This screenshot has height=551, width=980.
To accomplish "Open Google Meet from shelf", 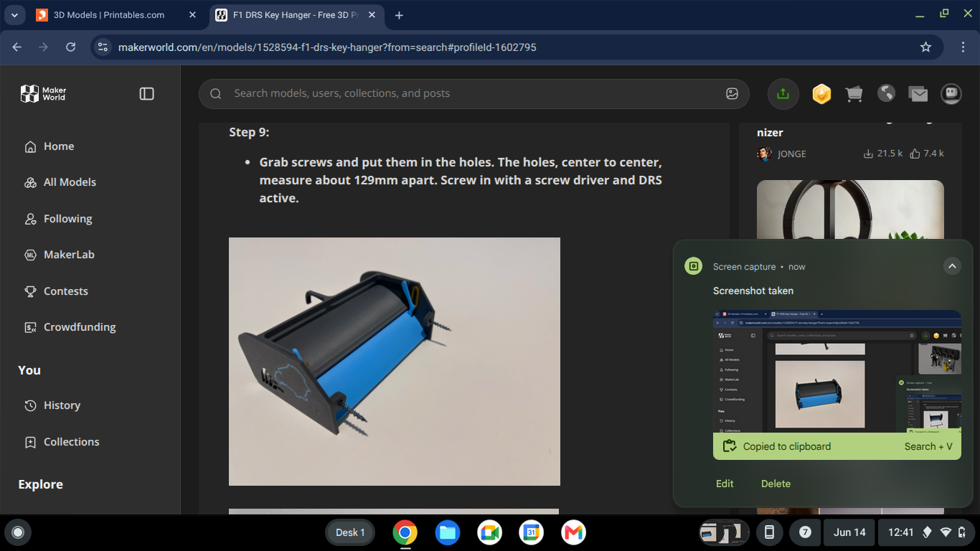I will pos(489,532).
